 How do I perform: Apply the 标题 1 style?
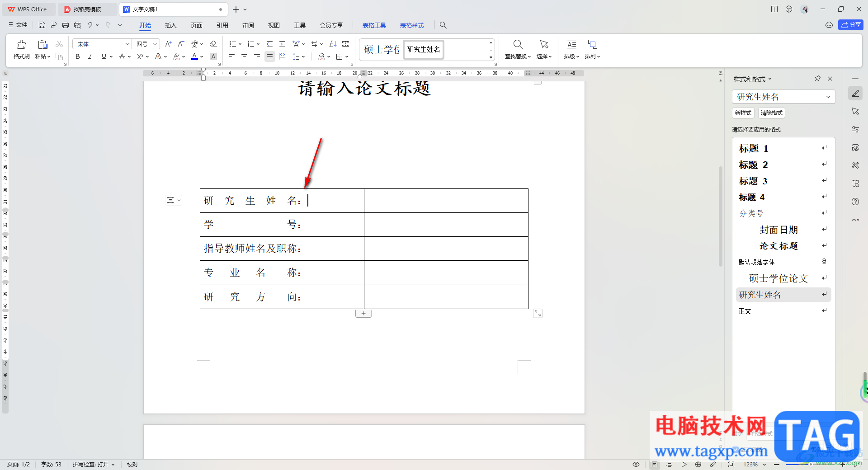[x=783, y=148]
